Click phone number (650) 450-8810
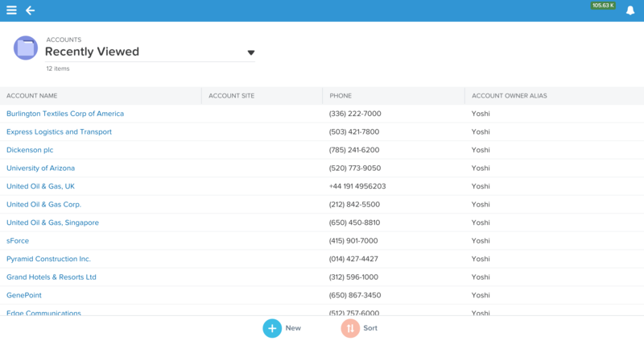The height and width of the screenshot is (341, 644). (x=354, y=222)
